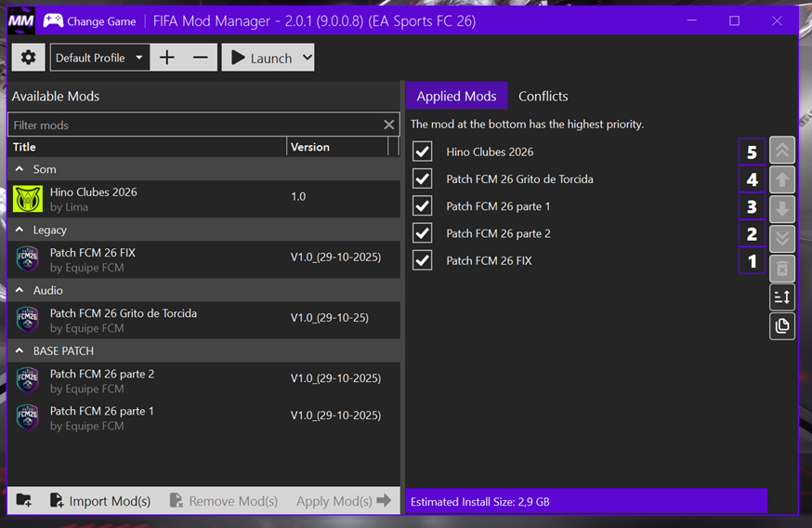
Task: Disable Patch FCM 26 Grito de Torcida
Action: 423,178
